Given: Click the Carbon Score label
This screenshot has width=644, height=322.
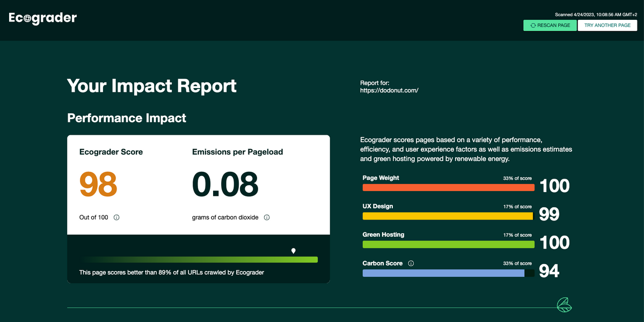Looking at the screenshot, I should pos(383,264).
